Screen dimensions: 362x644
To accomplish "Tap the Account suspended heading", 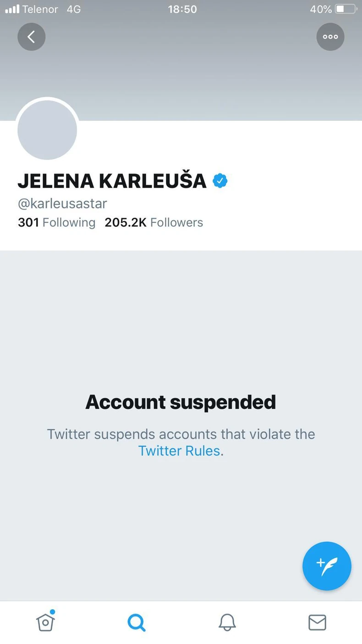I will pyautogui.click(x=181, y=402).
